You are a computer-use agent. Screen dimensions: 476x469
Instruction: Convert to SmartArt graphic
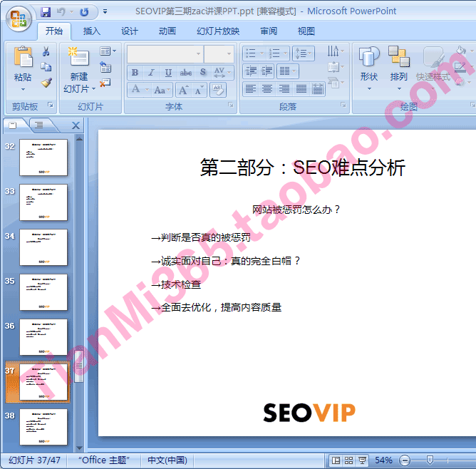(336, 83)
